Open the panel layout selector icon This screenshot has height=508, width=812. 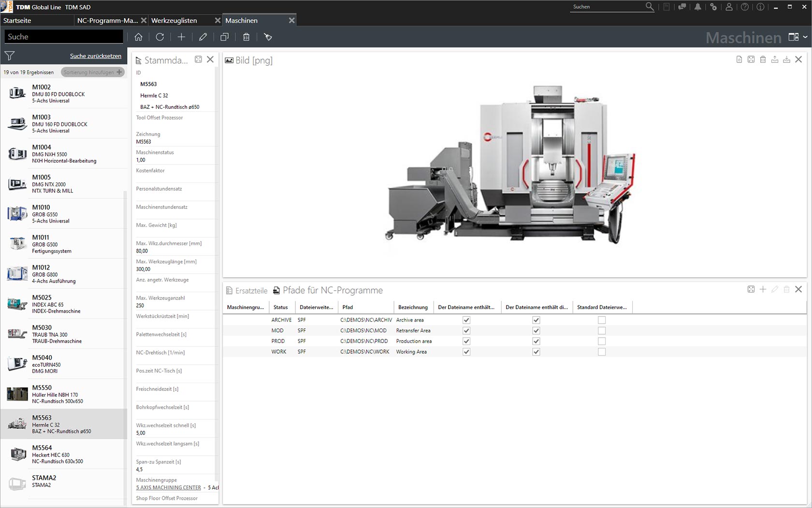pos(794,37)
